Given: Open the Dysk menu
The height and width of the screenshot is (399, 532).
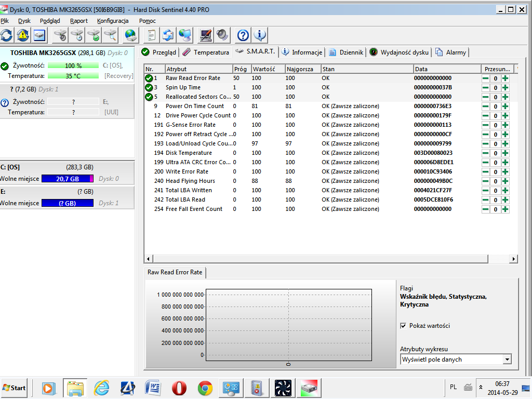Looking at the screenshot, I should pos(24,21).
